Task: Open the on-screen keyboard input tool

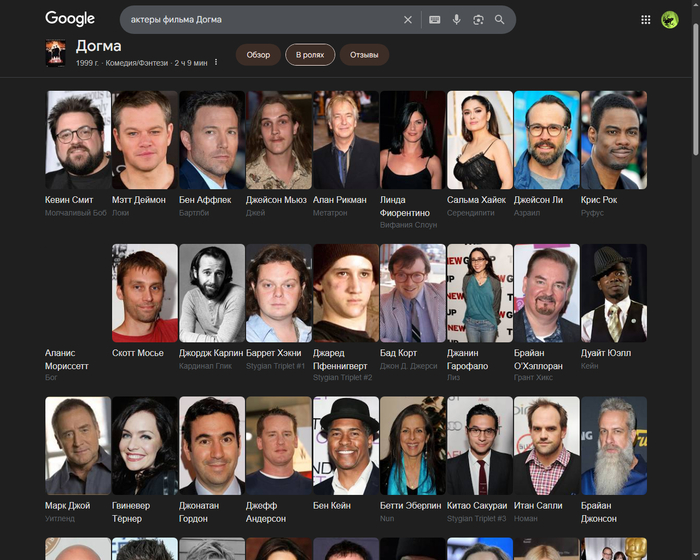Action: click(x=435, y=19)
